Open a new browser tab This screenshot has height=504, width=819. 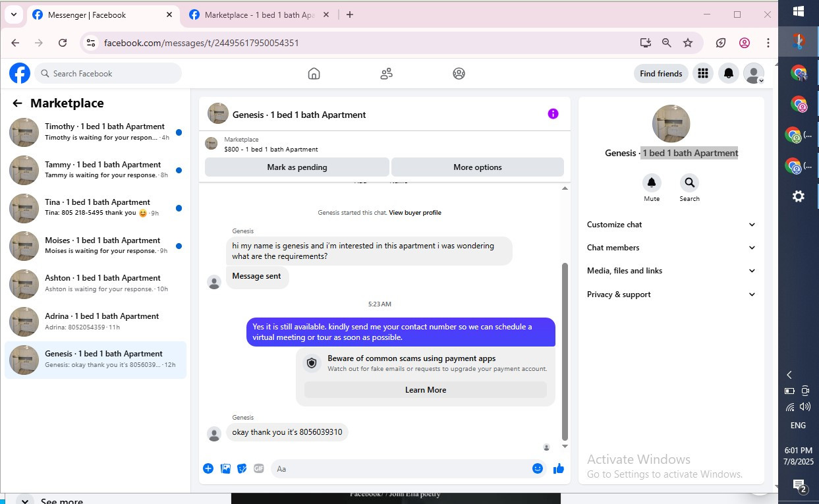[350, 14]
